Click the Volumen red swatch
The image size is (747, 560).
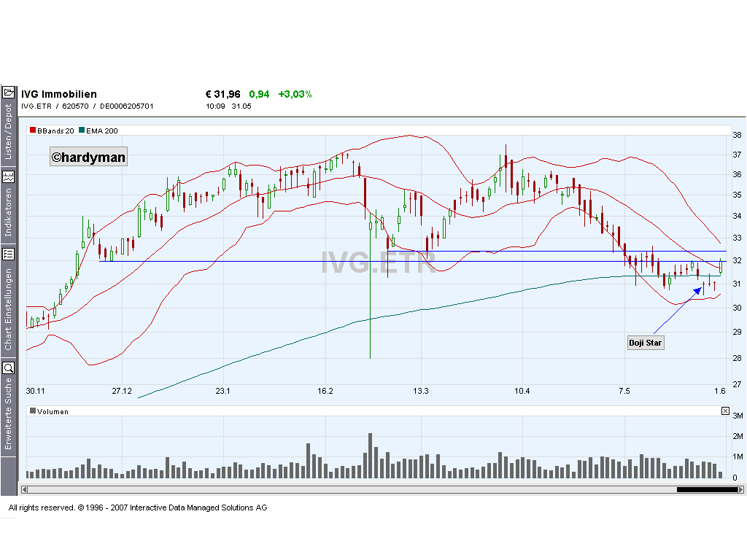coord(33,411)
